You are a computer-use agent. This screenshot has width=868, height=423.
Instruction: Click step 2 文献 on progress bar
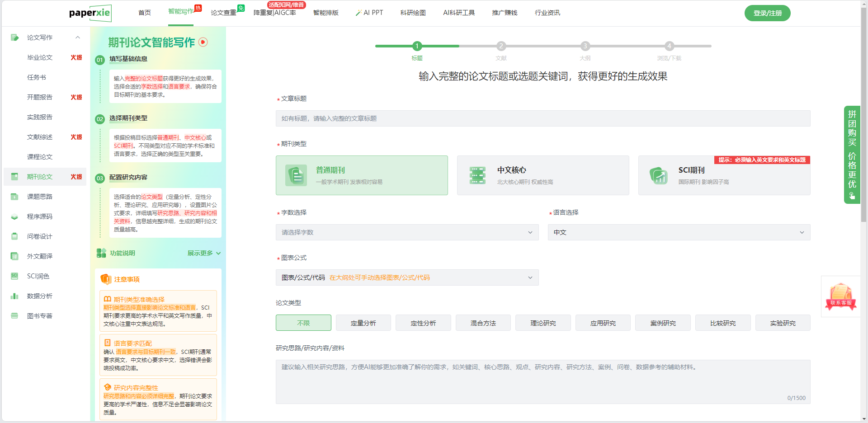tap(501, 46)
